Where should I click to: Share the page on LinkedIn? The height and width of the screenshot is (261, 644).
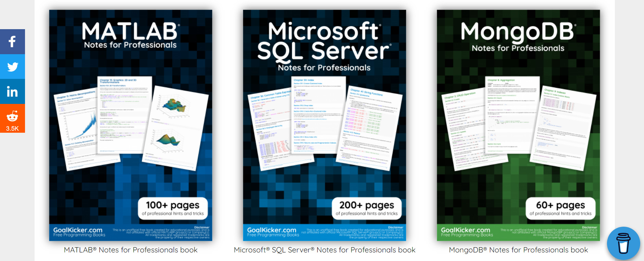(x=12, y=92)
